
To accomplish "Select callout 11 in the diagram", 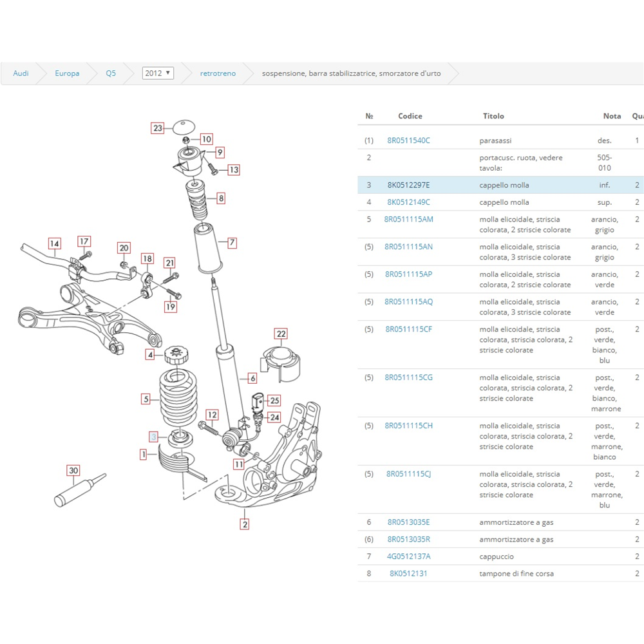I will click(239, 464).
